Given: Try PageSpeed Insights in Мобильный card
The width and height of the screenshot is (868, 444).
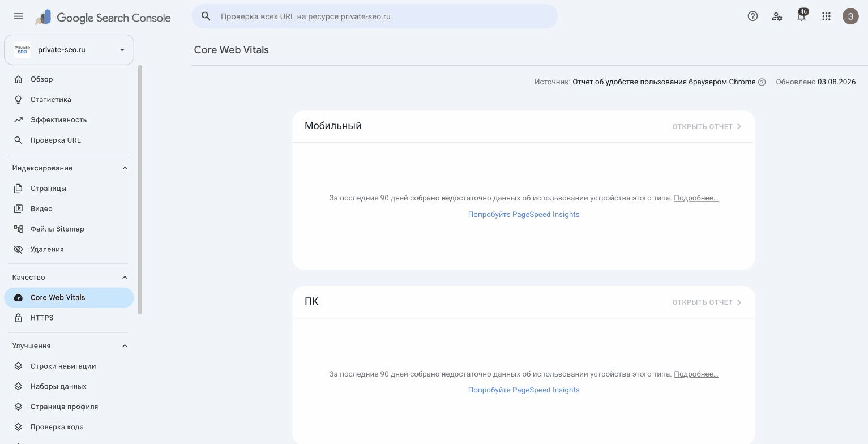Looking at the screenshot, I should tap(524, 215).
